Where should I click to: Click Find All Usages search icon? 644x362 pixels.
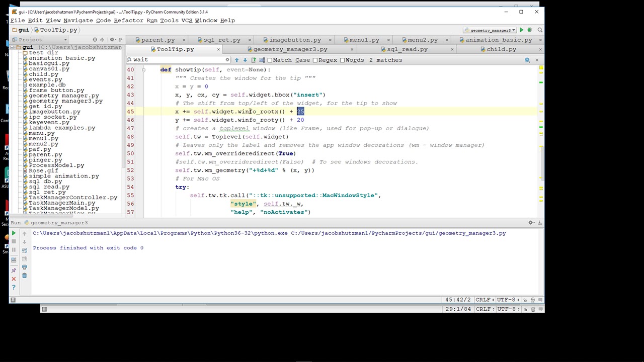pyautogui.click(x=253, y=60)
